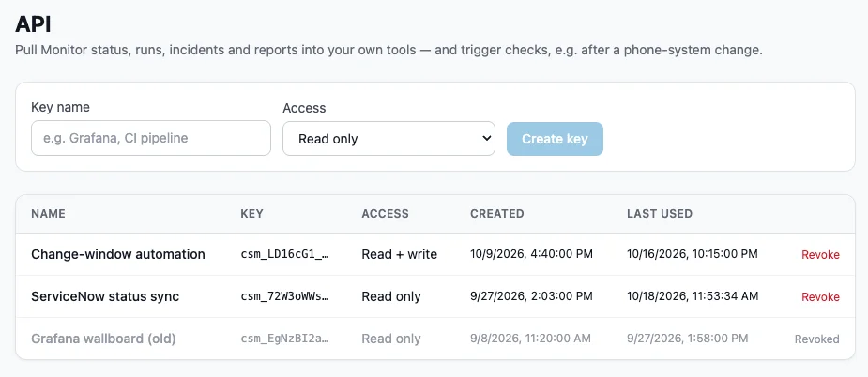Click the KEY column header
This screenshot has width=868, height=377.
pos(251,213)
